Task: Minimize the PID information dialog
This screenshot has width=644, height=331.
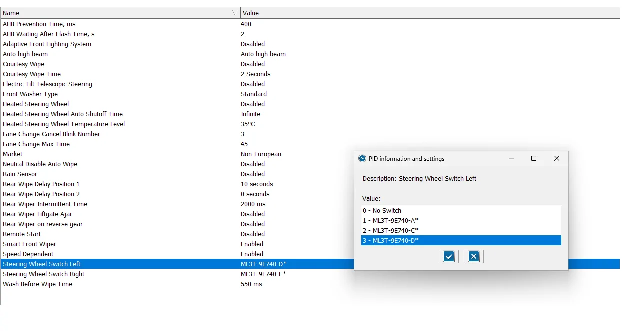Action: pos(511,158)
